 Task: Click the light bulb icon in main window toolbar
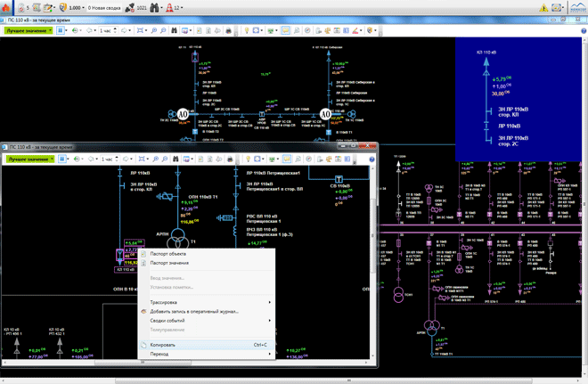pos(247,30)
